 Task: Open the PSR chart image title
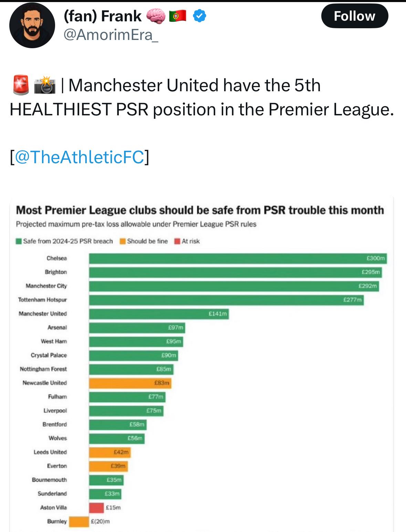[200, 210]
